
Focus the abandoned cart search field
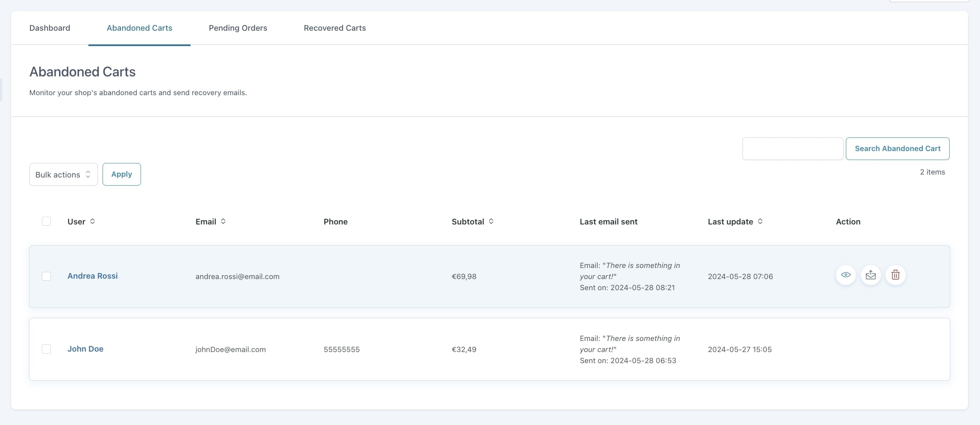[792, 149]
